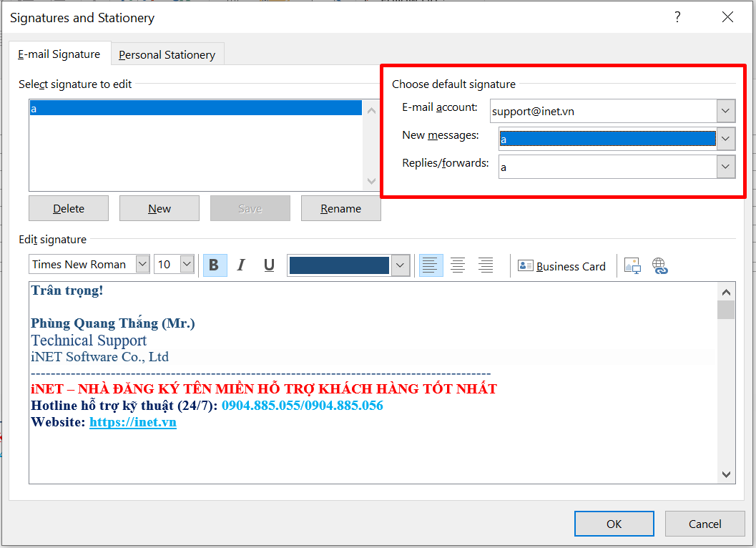This screenshot has width=756, height=548.
Task: Click scroll-up arrow of signature list
Action: (x=371, y=110)
